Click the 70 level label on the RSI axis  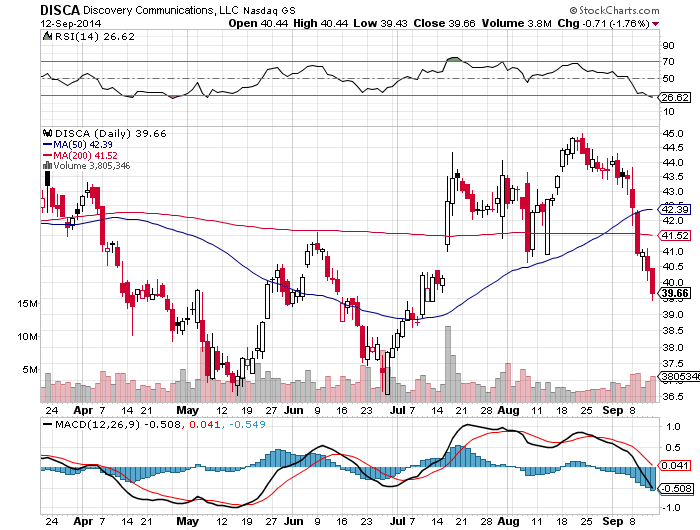coord(669,62)
